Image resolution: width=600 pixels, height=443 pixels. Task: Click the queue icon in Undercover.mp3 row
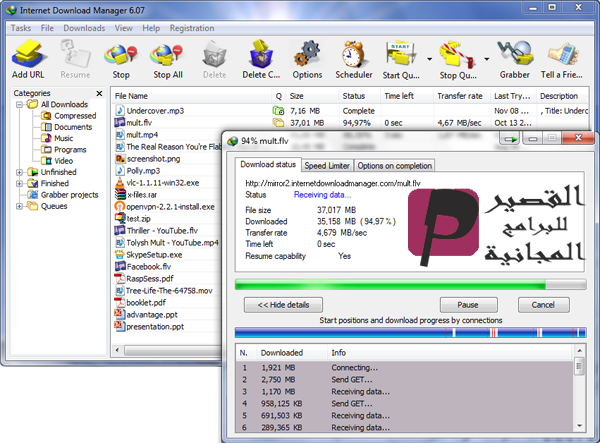[x=278, y=111]
